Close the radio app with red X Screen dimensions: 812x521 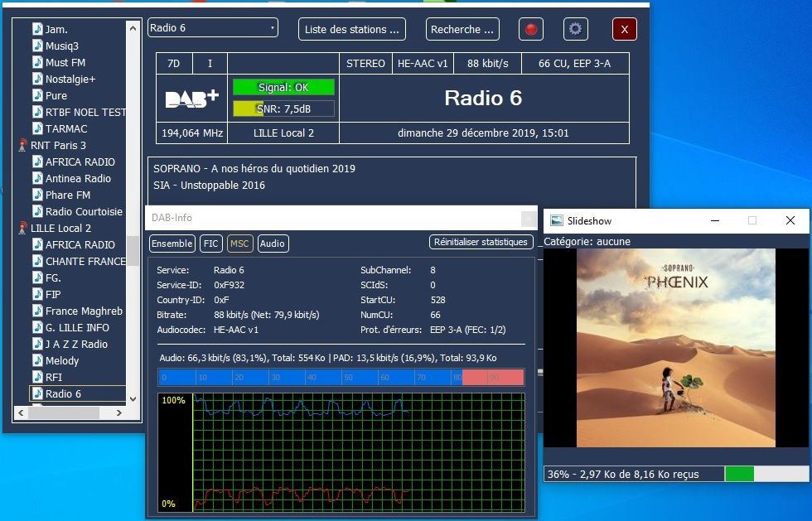click(x=624, y=29)
